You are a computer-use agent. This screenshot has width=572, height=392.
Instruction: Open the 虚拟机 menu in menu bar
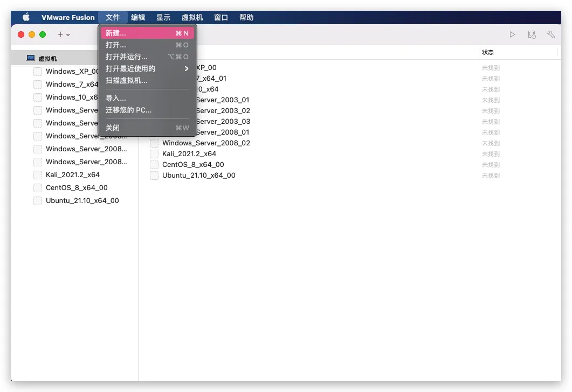(x=192, y=17)
